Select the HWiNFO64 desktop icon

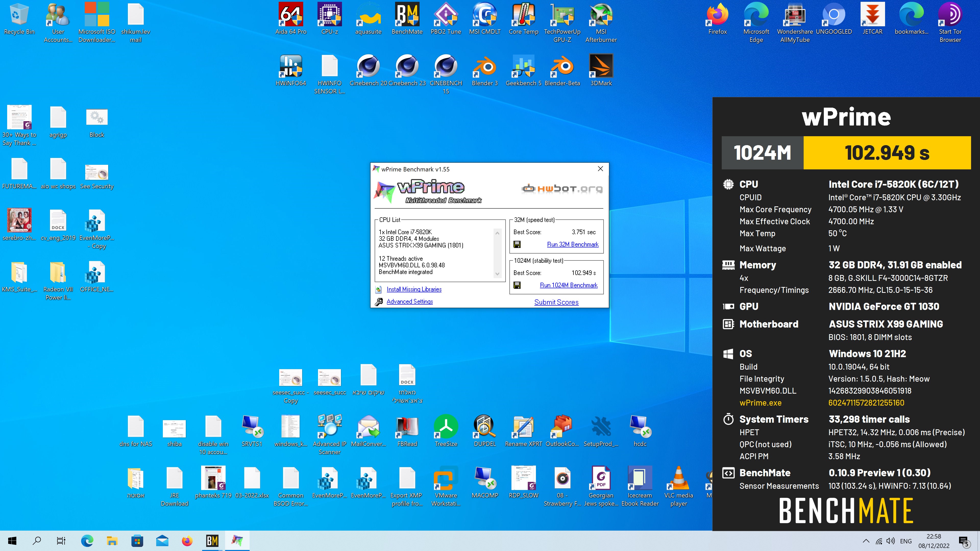(x=291, y=70)
